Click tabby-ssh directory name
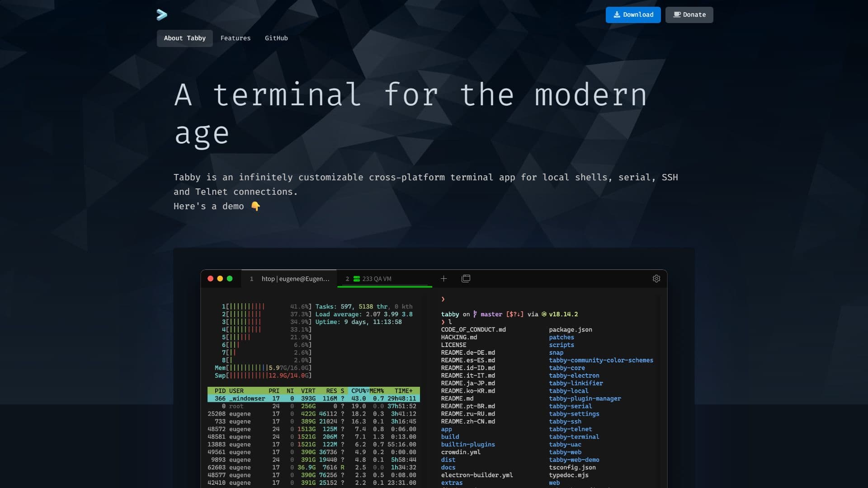 tap(565, 422)
